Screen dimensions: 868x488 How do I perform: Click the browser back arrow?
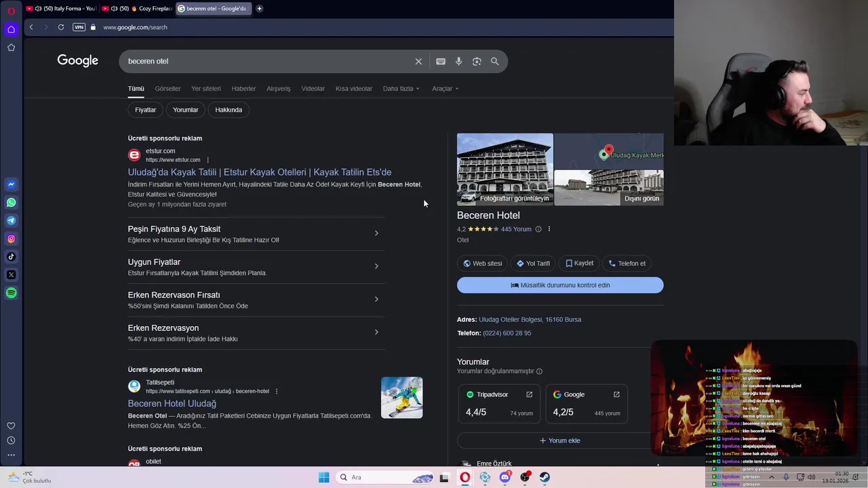point(31,27)
